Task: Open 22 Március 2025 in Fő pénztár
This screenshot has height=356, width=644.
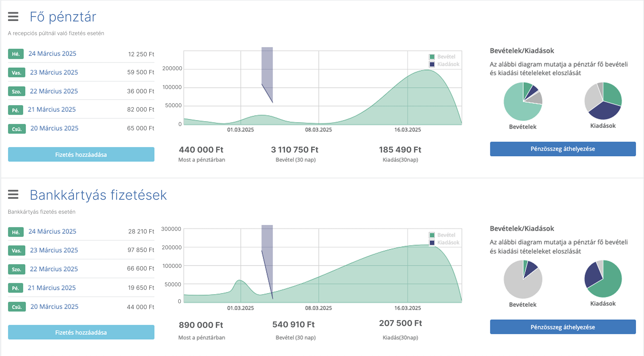Action: (54, 91)
